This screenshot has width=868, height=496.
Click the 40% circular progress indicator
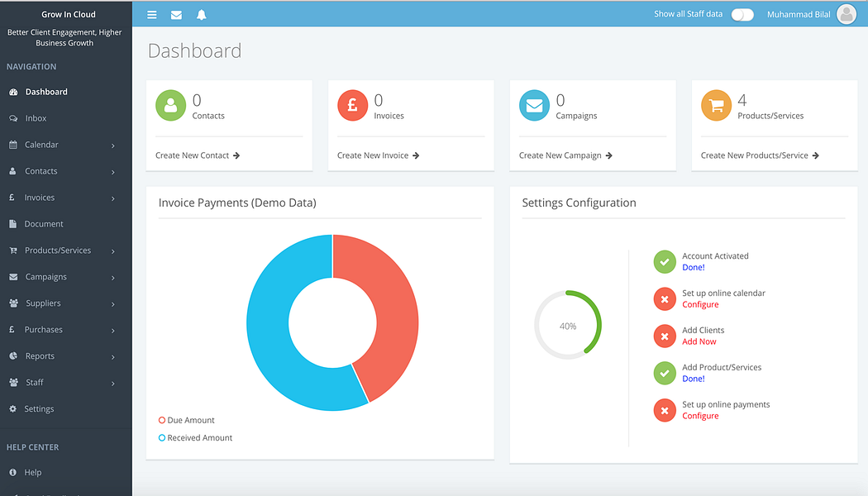tap(568, 325)
